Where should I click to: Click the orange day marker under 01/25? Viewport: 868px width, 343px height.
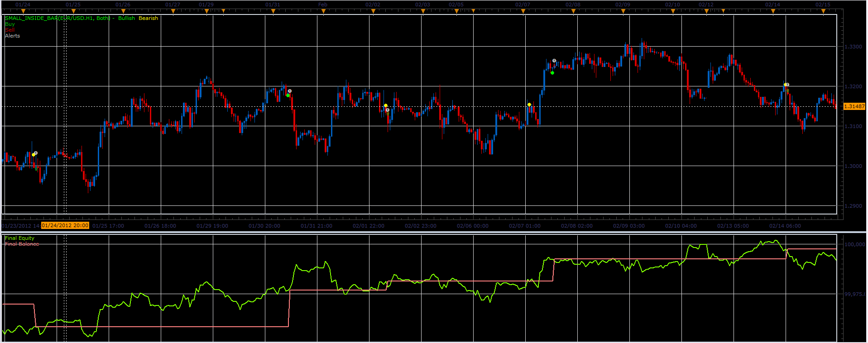coord(73,11)
